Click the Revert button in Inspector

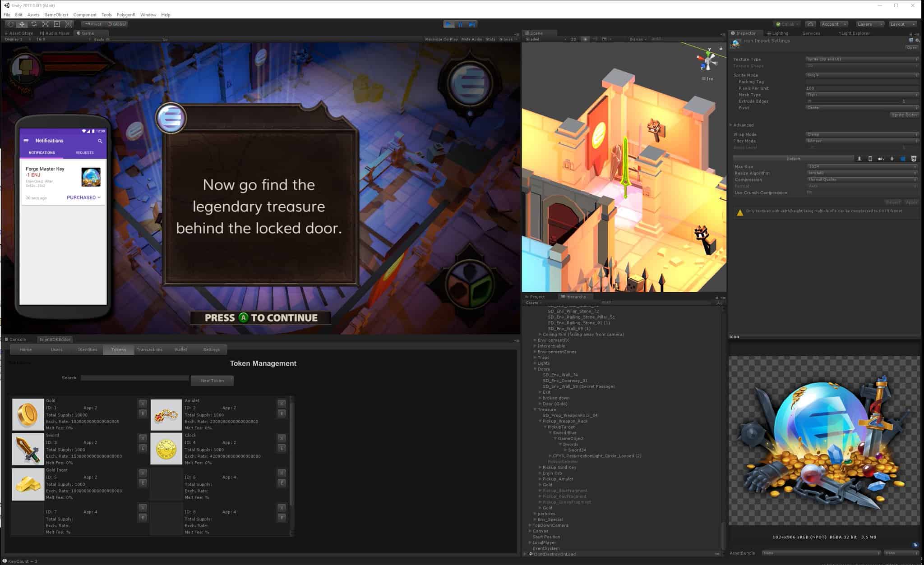pyautogui.click(x=893, y=202)
